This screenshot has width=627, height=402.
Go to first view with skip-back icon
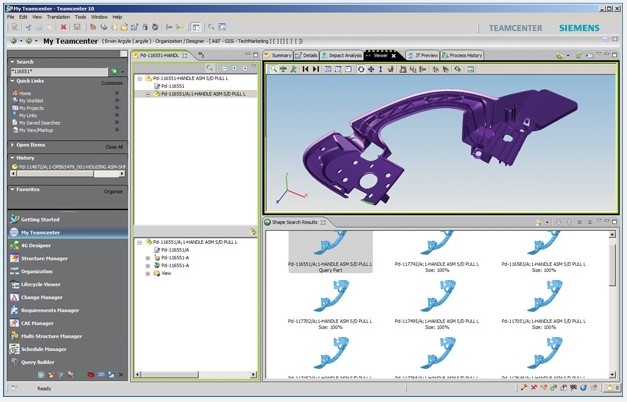tap(306, 69)
